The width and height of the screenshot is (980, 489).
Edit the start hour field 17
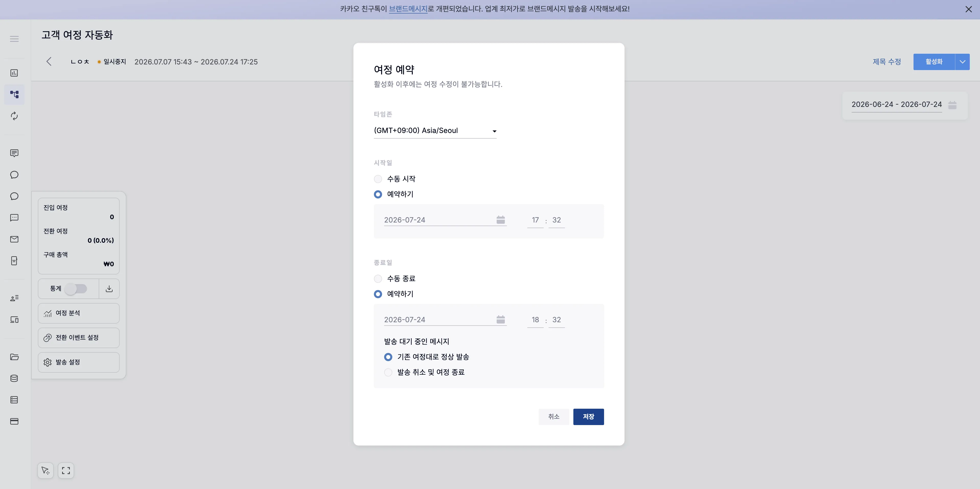click(535, 220)
